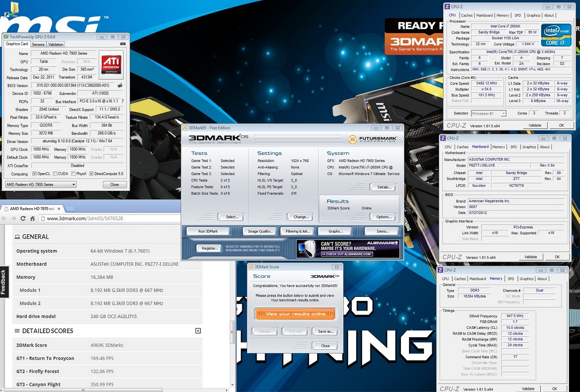Switch to Validation tab in GPU-Z
Screen dimensions: 580x392
coord(56,44)
